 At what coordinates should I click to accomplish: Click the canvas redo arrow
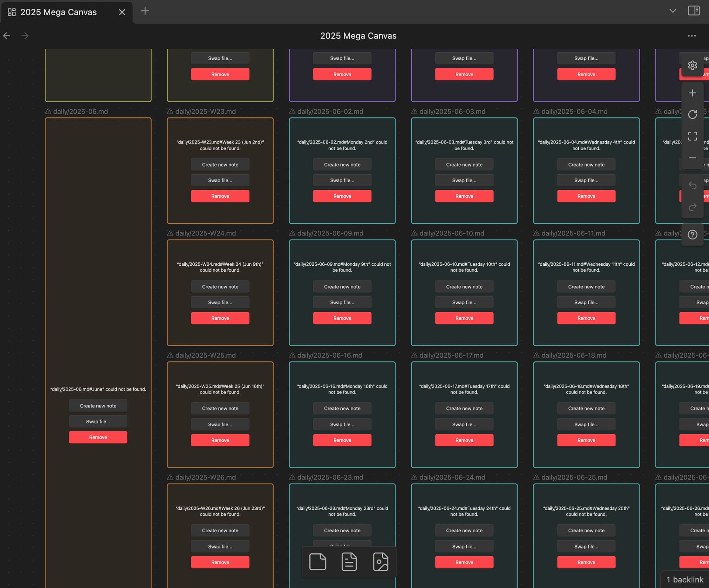pyautogui.click(x=692, y=207)
